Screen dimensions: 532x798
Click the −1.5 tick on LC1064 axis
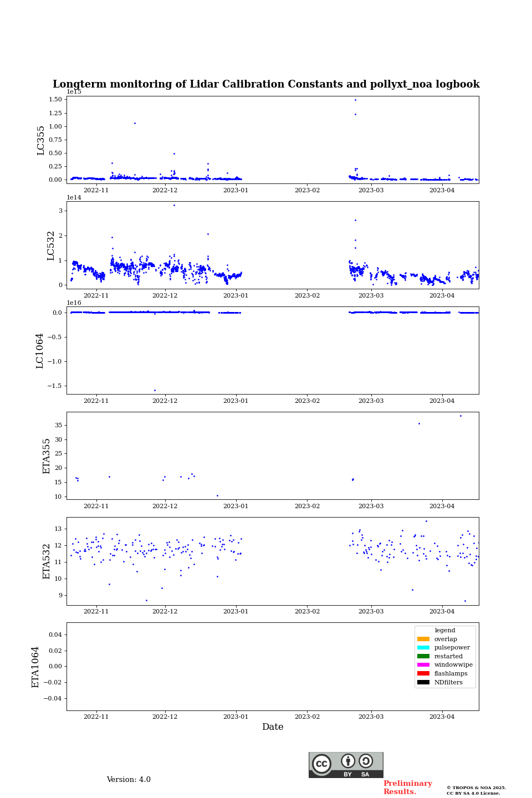(54, 386)
